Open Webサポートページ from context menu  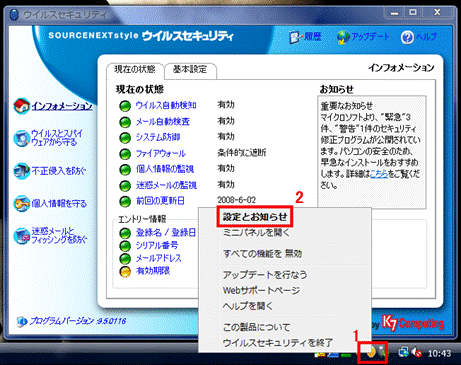coord(261,290)
